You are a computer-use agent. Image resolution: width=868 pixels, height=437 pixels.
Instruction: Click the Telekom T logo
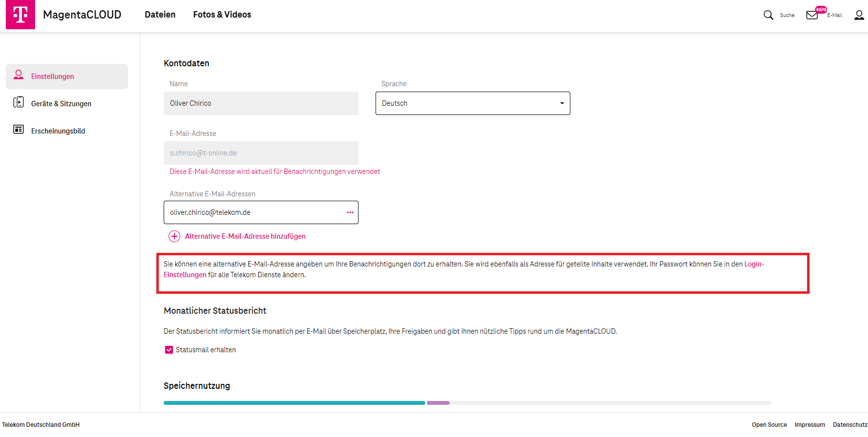(20, 15)
